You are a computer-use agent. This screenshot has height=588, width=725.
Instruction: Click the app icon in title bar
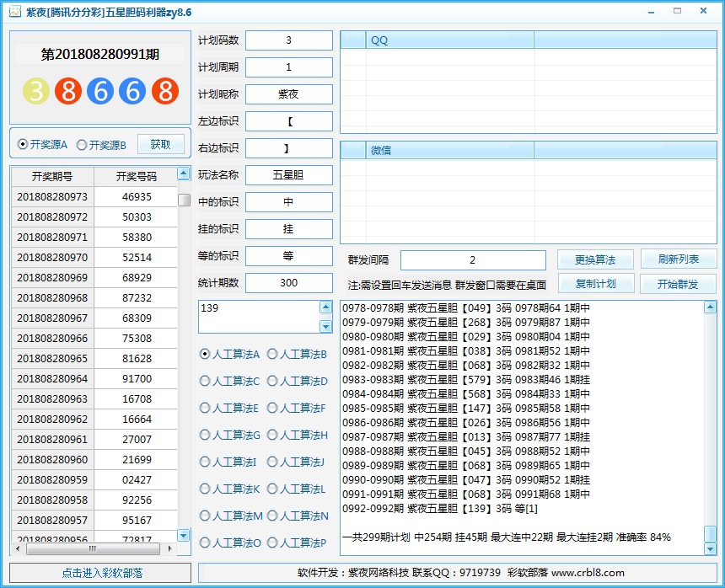pyautogui.click(x=13, y=13)
